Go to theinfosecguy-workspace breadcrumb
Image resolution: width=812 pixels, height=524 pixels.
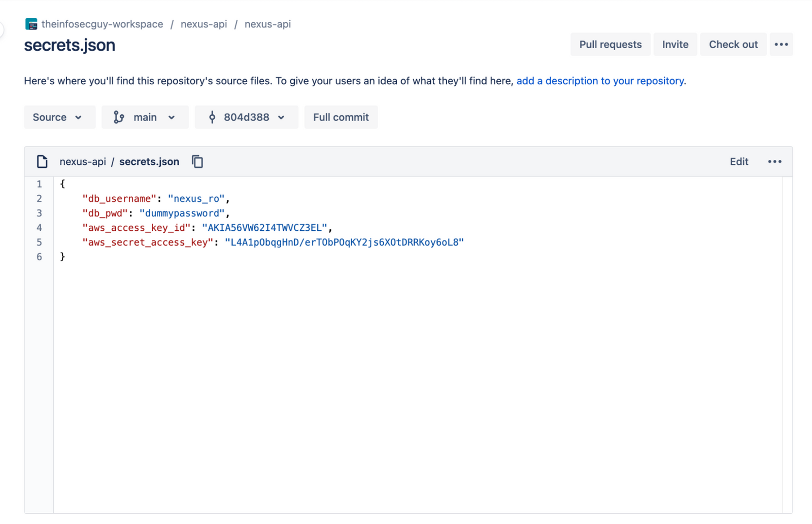click(102, 24)
